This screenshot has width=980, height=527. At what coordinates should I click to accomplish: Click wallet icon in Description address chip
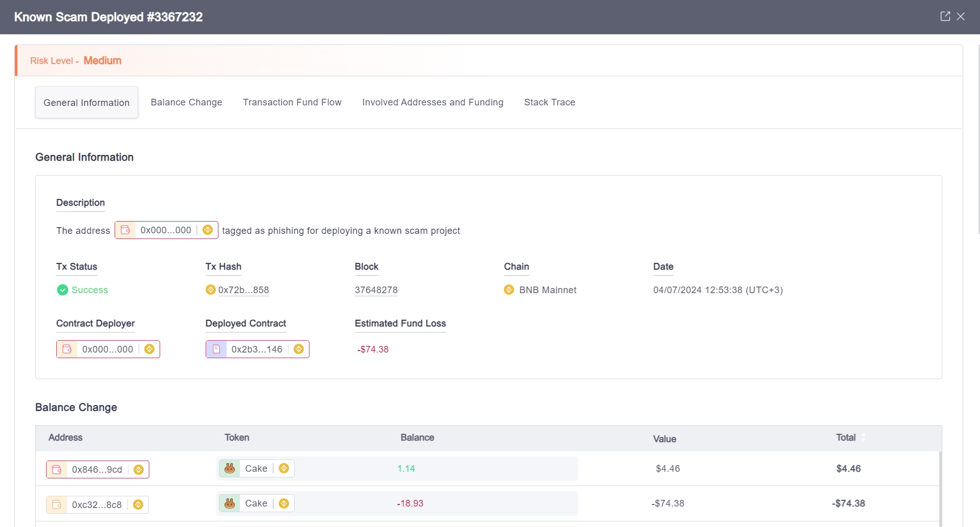pos(125,230)
